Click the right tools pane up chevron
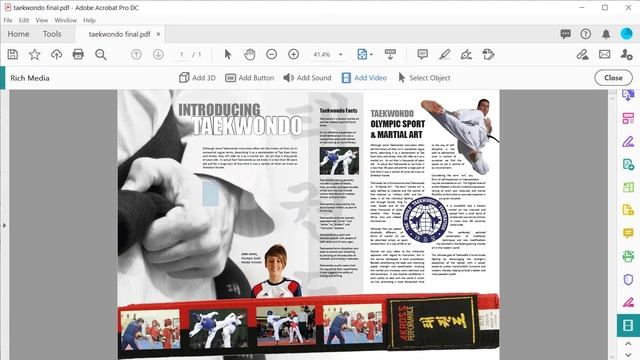 [628, 344]
